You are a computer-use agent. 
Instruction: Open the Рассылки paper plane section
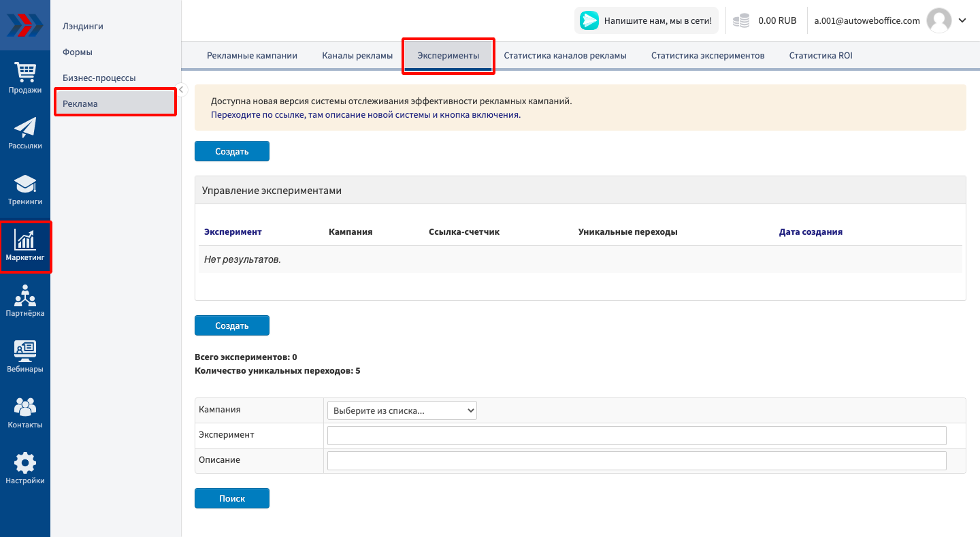tap(25, 133)
